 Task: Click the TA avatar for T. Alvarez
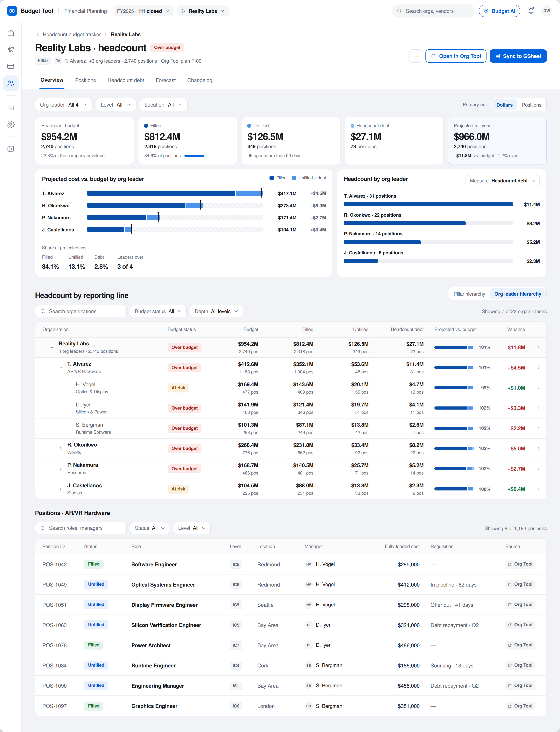click(58, 61)
